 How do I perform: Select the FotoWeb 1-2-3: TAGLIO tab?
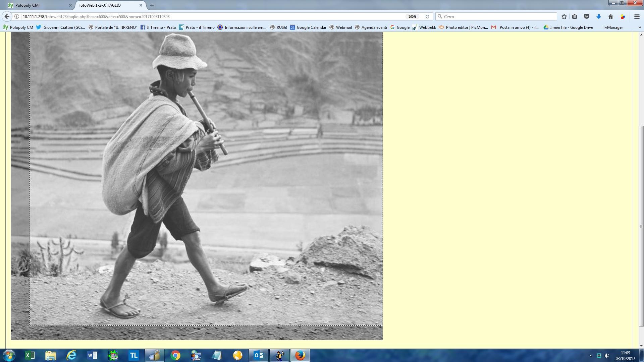coord(110,5)
